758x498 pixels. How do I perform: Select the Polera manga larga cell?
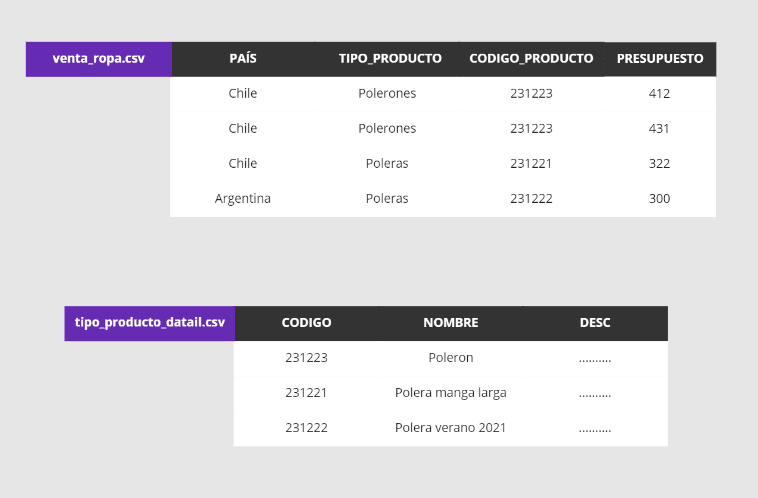[x=451, y=393]
